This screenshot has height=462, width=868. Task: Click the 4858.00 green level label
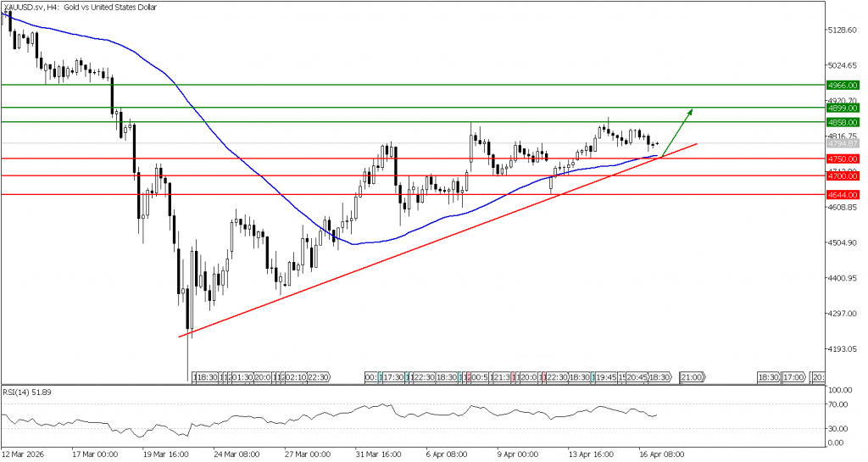coord(843,122)
